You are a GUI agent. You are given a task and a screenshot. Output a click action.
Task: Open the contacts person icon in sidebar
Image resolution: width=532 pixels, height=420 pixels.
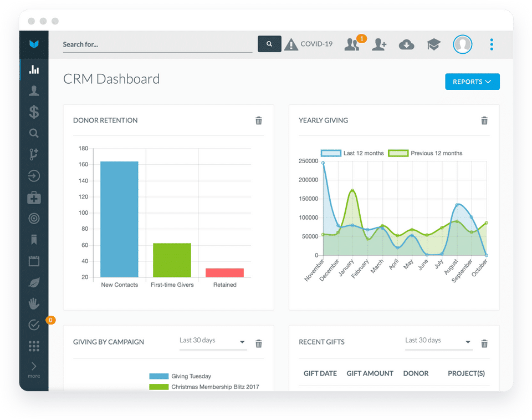tap(34, 91)
